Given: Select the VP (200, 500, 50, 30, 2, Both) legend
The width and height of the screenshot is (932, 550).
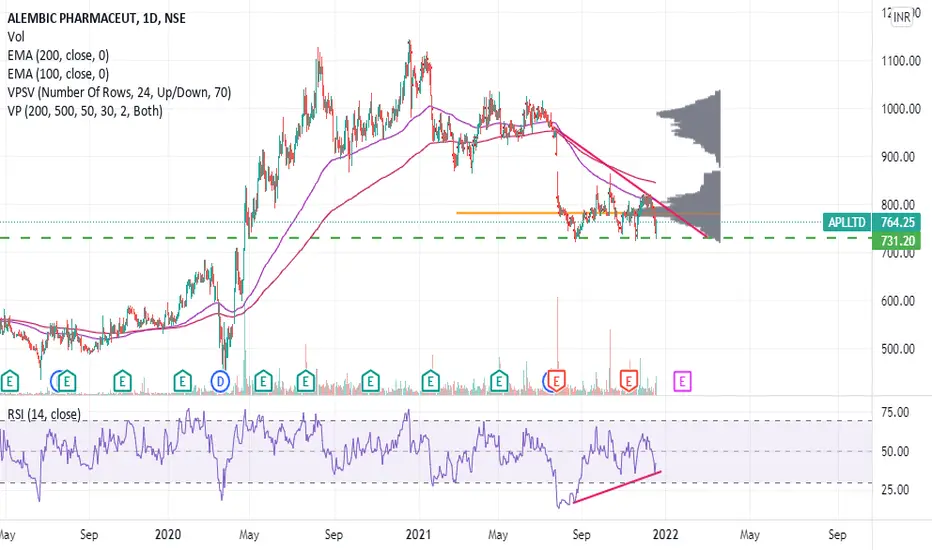Looking at the screenshot, I should [x=85, y=111].
